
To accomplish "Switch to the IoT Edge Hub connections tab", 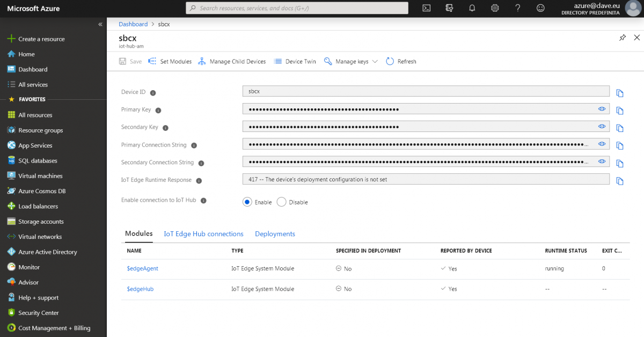I will [203, 234].
